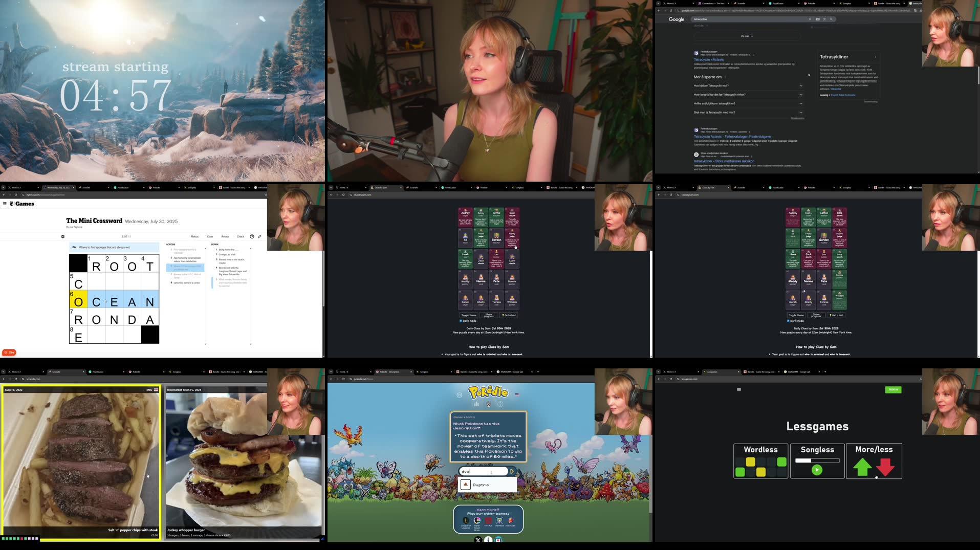This screenshot has height=550, width=980.
Task: Click Share progress in the middle Clues by Sam window
Action: 489,315
